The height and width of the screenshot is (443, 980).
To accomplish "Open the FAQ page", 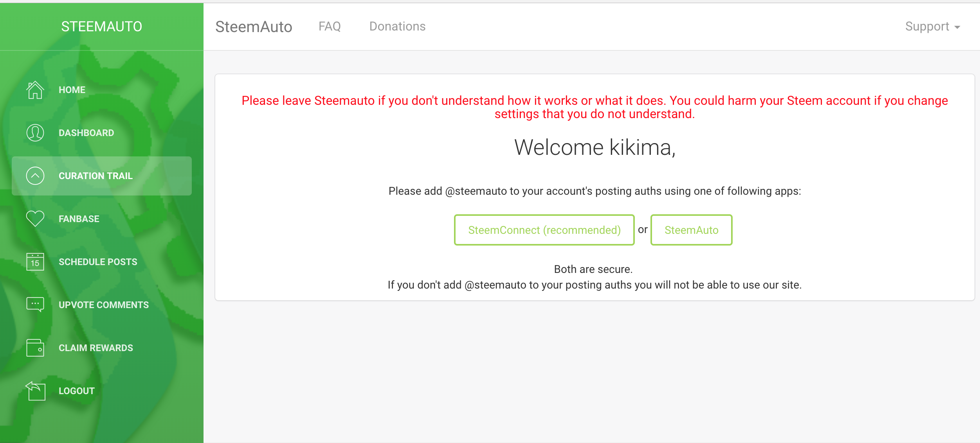I will (x=330, y=27).
